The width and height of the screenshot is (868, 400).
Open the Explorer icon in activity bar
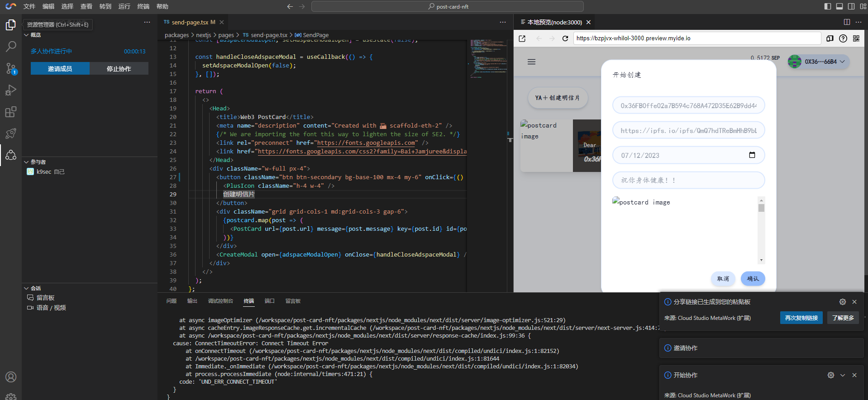pyautogui.click(x=11, y=25)
